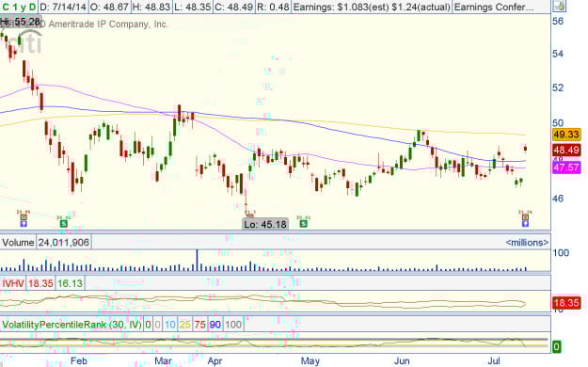
Task: Click the chart export icon in top-right corner
Action: click(559, 6)
